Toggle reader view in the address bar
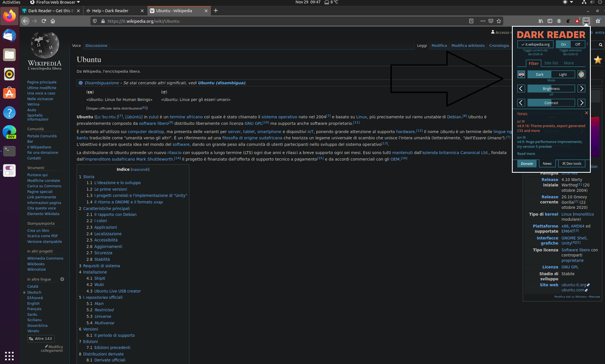 (x=471, y=21)
